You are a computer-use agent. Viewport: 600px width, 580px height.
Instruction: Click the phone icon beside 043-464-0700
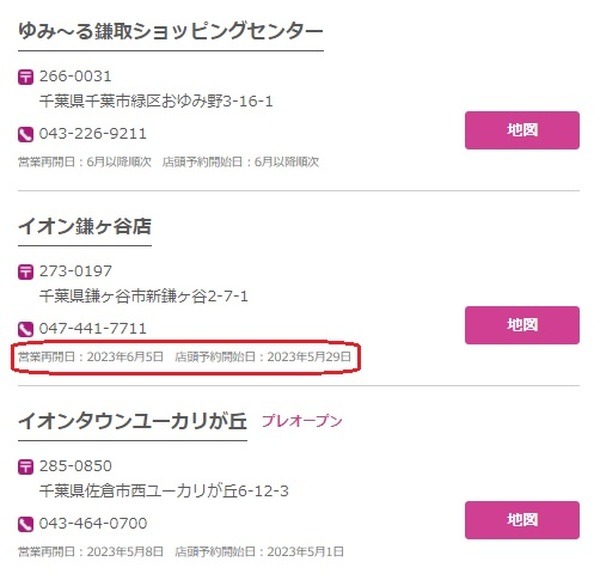click(26, 524)
